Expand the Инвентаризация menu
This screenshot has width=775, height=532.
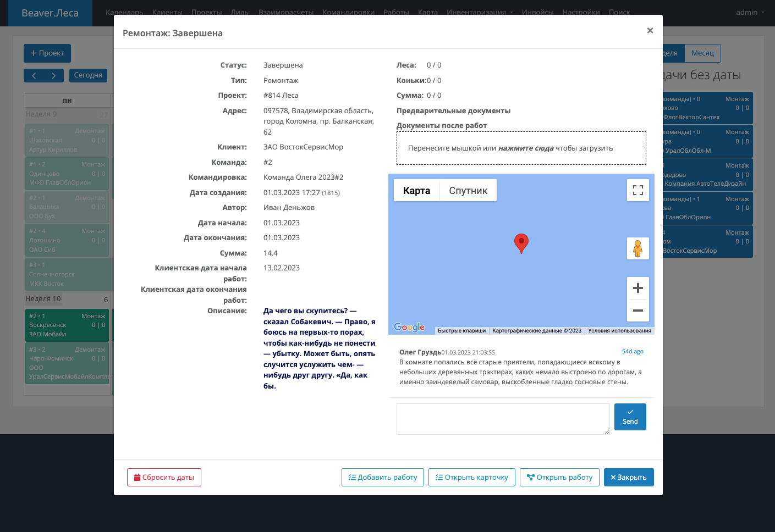(x=480, y=12)
